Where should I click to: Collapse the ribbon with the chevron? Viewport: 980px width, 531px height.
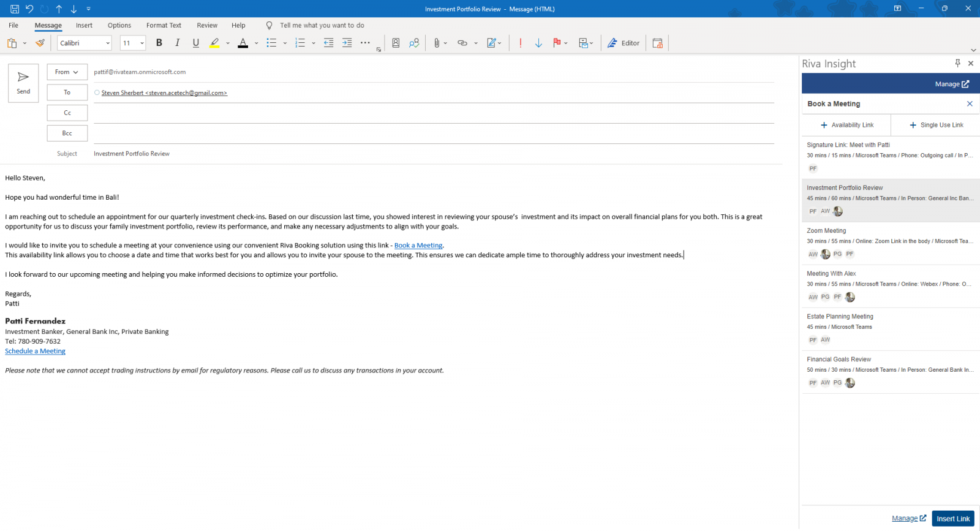pos(973,50)
